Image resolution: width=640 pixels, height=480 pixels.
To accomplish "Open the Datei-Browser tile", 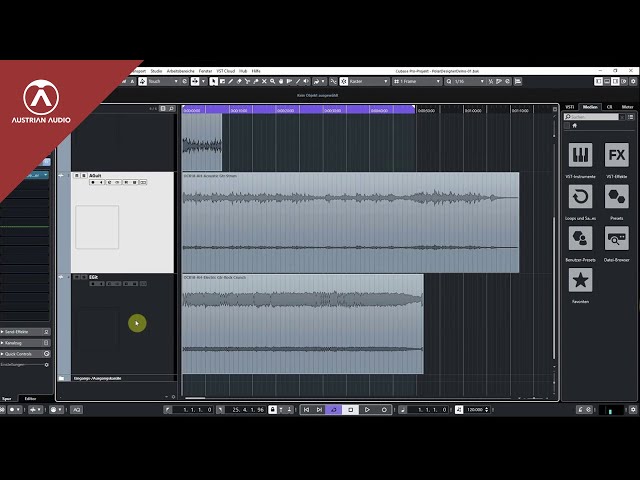I will pos(616,238).
